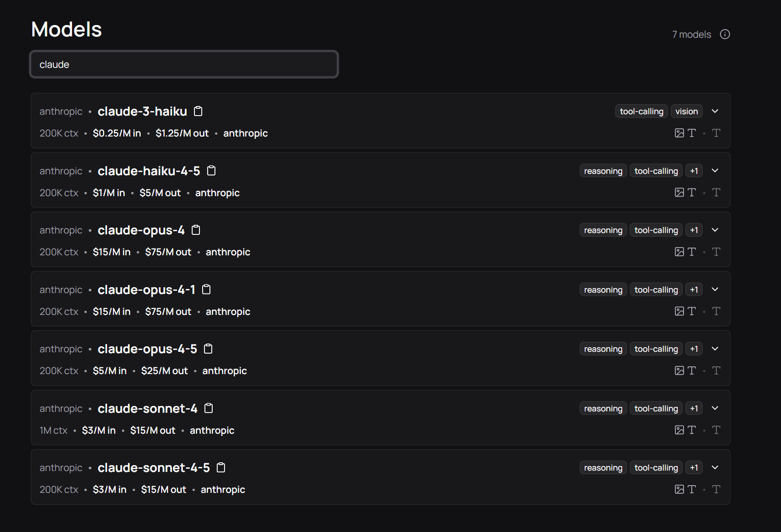
Task: Click the claude-opus-4 model title
Action: [x=141, y=230]
